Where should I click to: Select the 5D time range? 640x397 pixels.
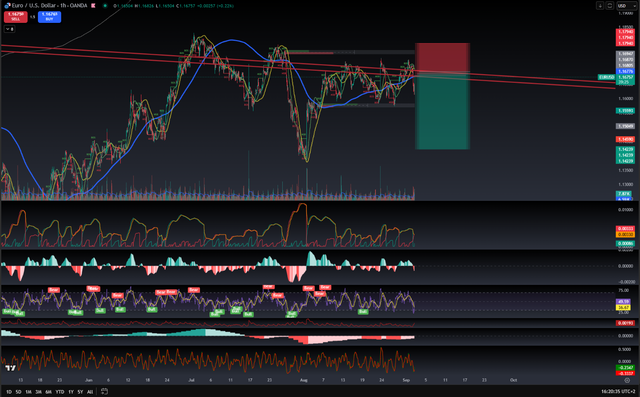(x=18, y=392)
